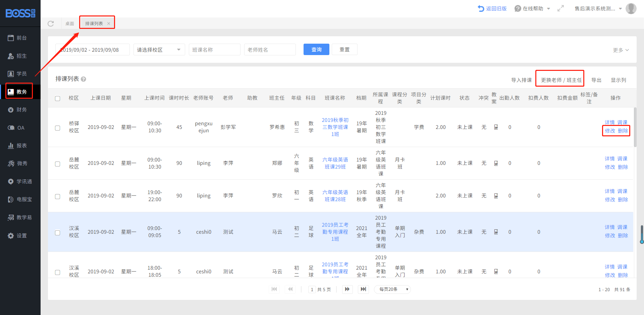Viewport: 644px width, 315px height.
Task: Open 2019秋季初三数学班课1班 class link
Action: click(335, 127)
